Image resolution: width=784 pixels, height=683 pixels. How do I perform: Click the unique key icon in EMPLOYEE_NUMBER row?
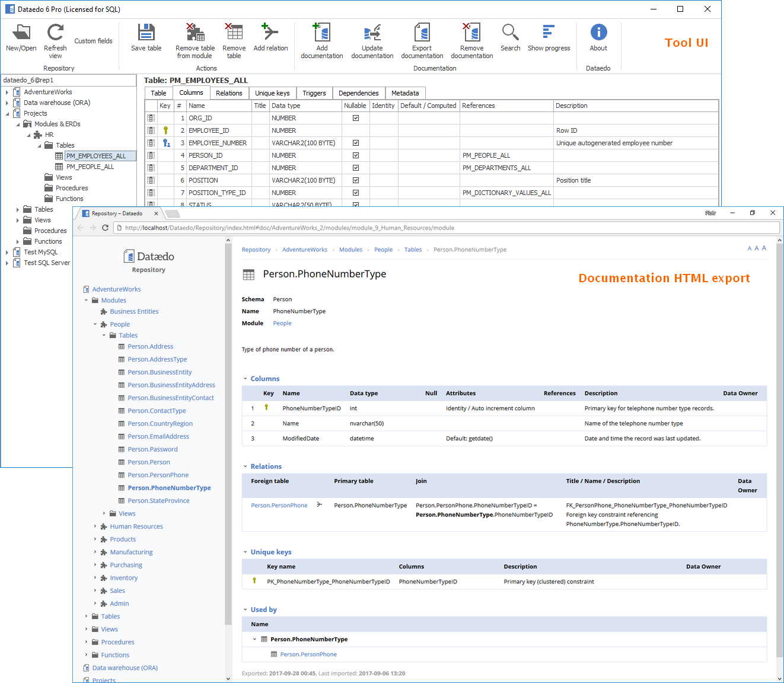pos(166,143)
